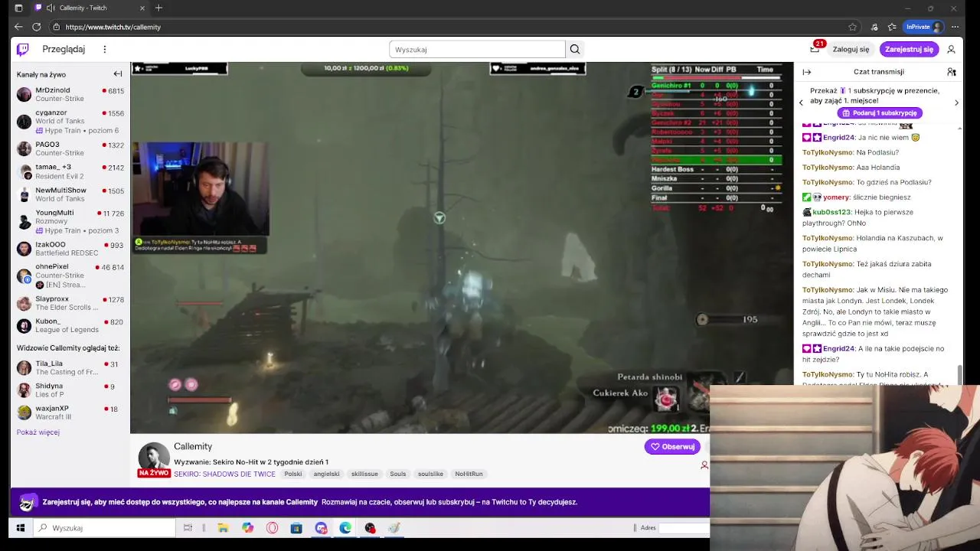Open NewMultiShow channel in sidebar

[x=70, y=194]
